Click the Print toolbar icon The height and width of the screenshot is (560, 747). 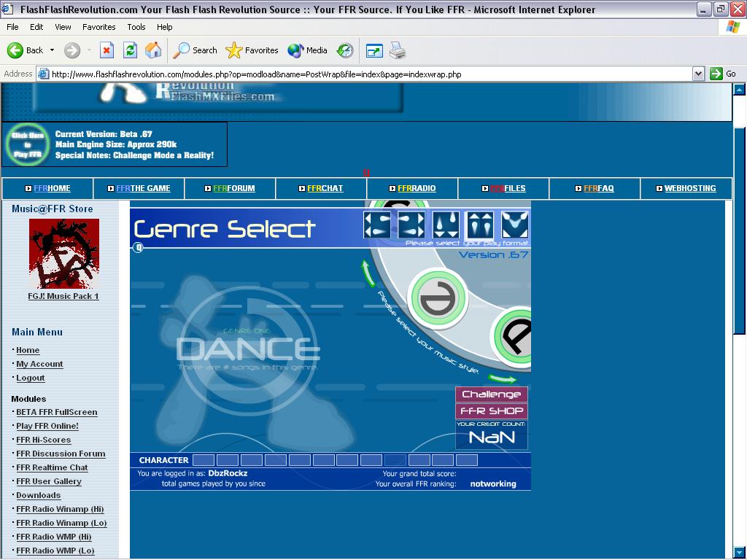pyautogui.click(x=398, y=50)
